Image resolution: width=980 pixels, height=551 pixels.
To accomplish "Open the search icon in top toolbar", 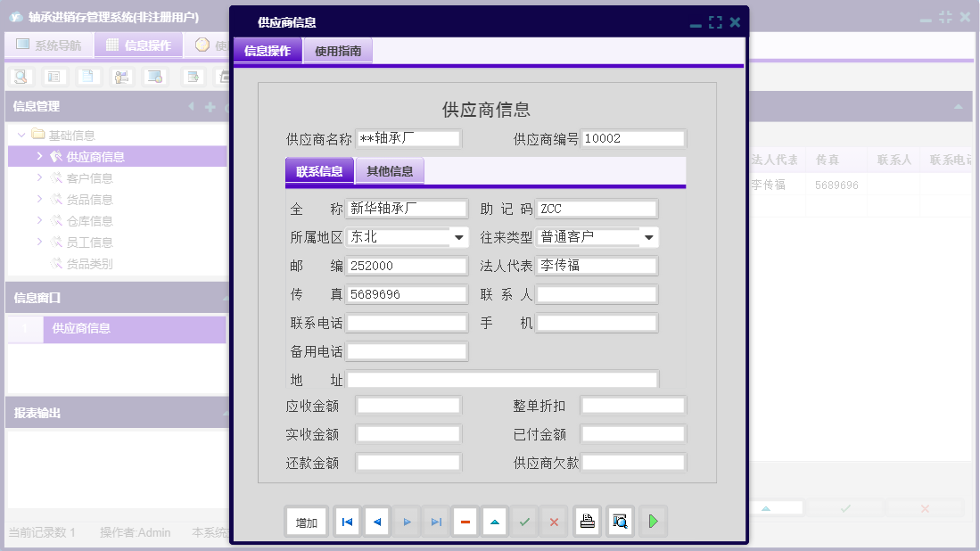I will coord(19,77).
